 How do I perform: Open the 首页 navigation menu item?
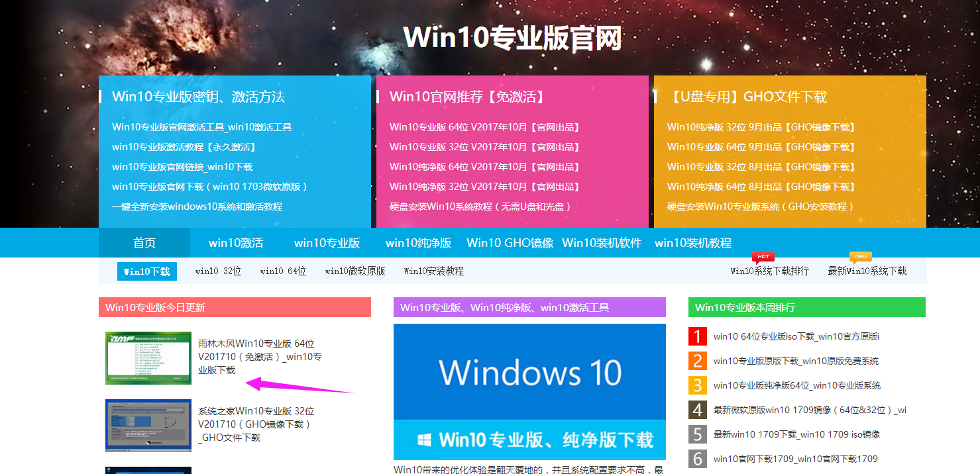(144, 242)
